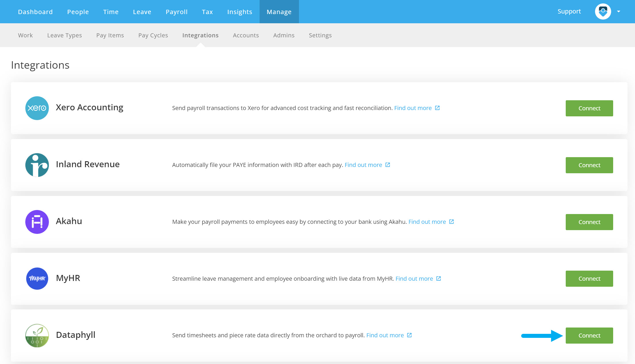Click the Inland Revenue title text
This screenshot has height=364, width=635.
[88, 164]
